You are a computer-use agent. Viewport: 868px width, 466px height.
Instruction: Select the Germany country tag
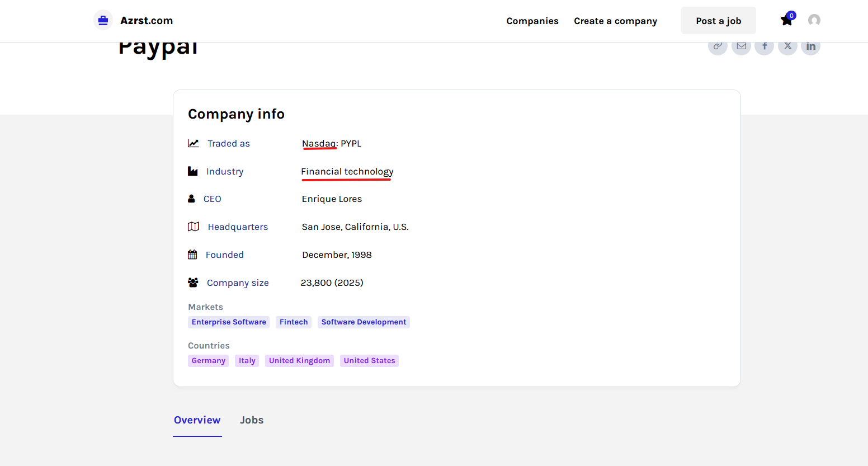208,361
